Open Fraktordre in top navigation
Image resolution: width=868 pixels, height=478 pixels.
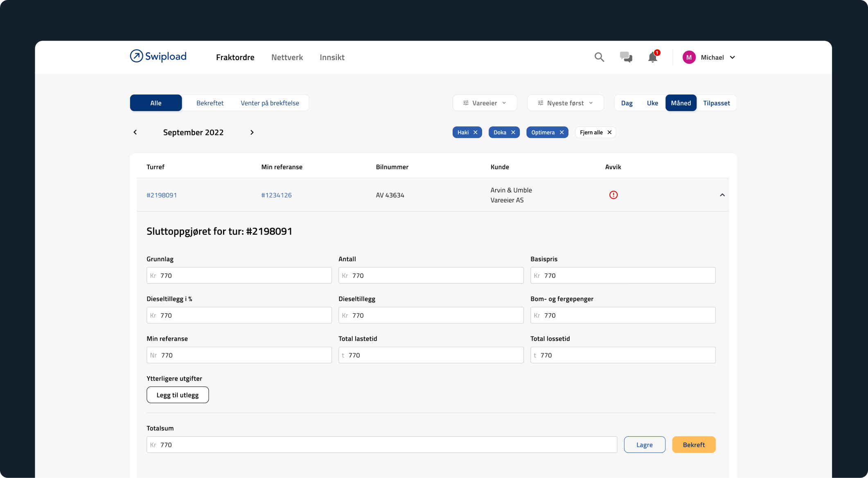[235, 57]
